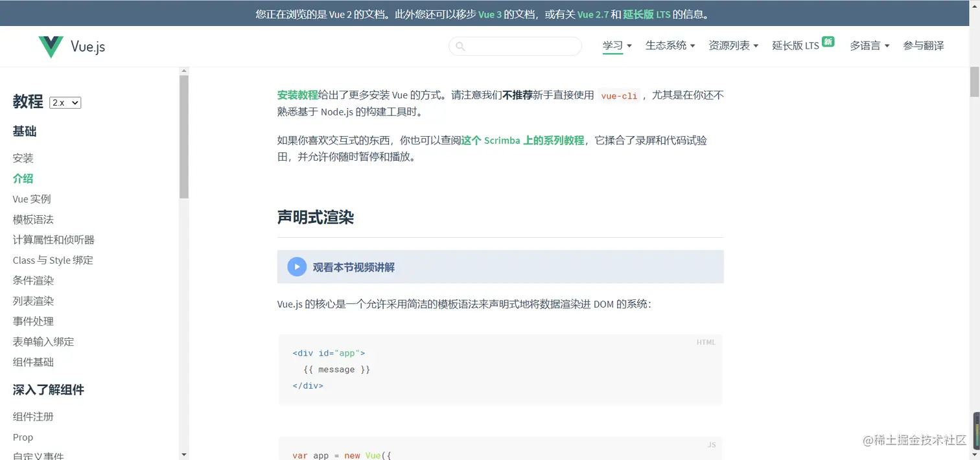The width and height of the screenshot is (980, 460).
Task: Click the Vue.js brand text
Action: [87, 47]
